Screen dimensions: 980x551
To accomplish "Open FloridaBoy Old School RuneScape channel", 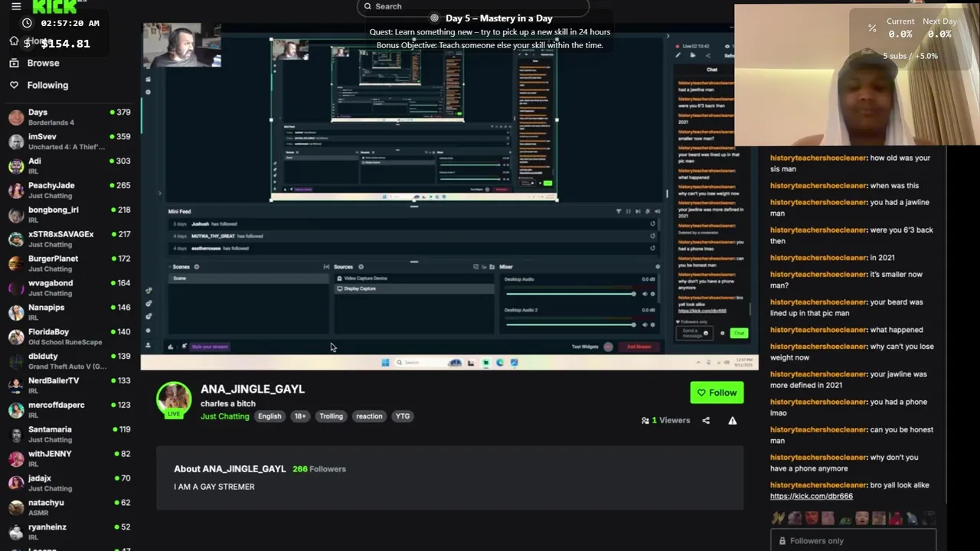I will (x=69, y=337).
